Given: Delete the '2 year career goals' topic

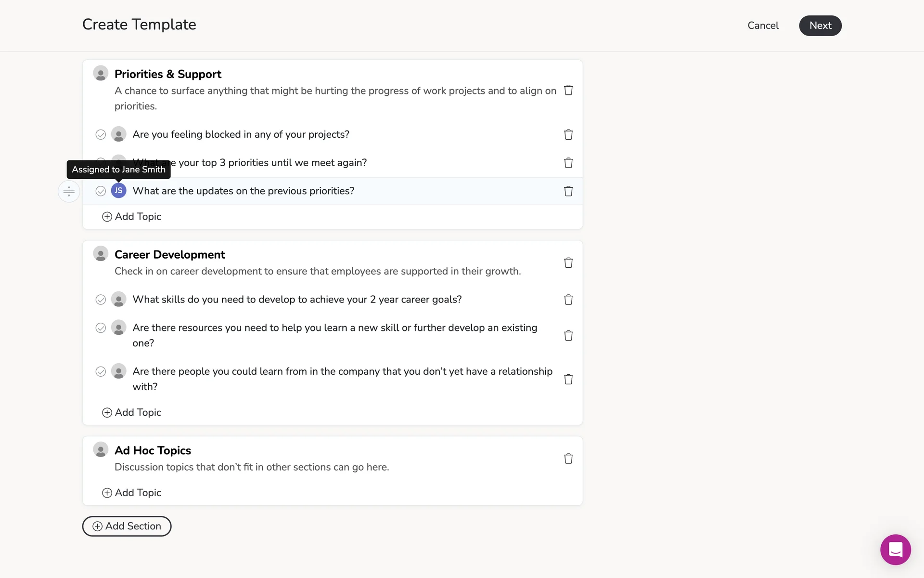Looking at the screenshot, I should pos(568,300).
